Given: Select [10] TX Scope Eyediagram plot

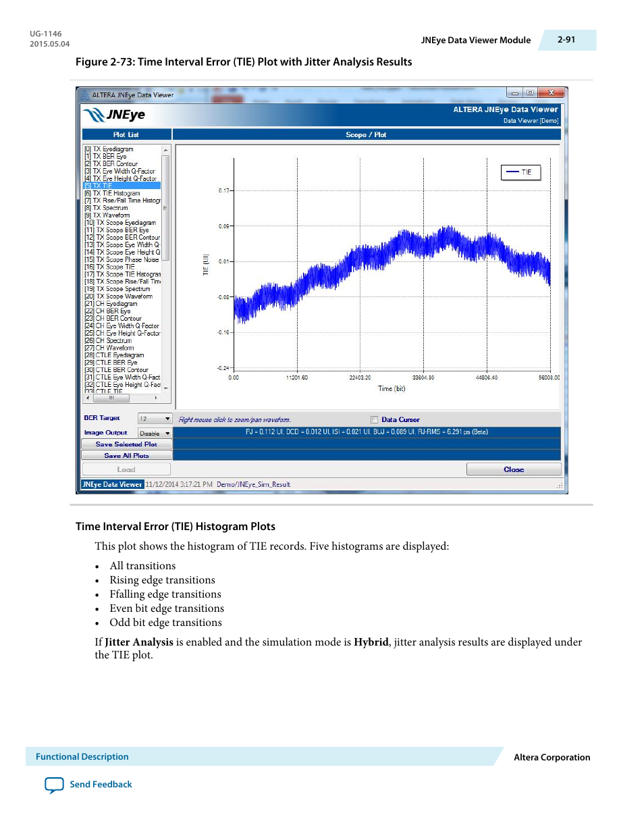Looking at the screenshot, I should (120, 223).
